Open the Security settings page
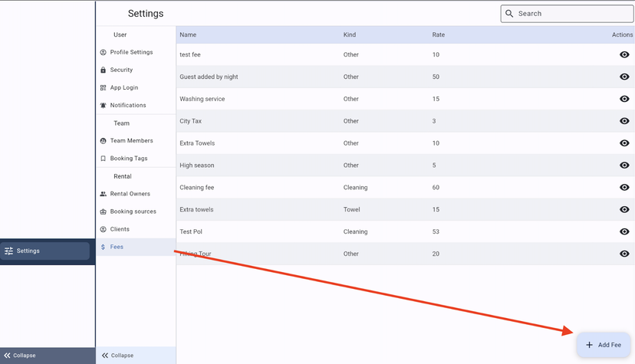The height and width of the screenshot is (364, 635). (136, 70)
